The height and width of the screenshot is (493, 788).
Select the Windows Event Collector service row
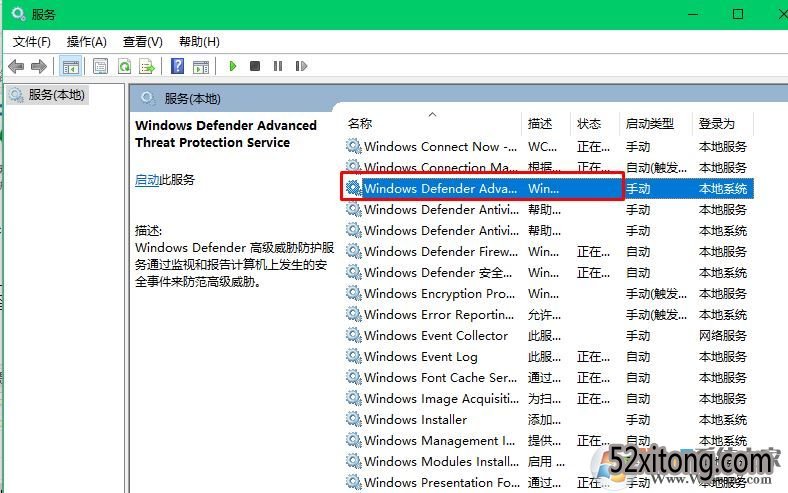coord(549,335)
